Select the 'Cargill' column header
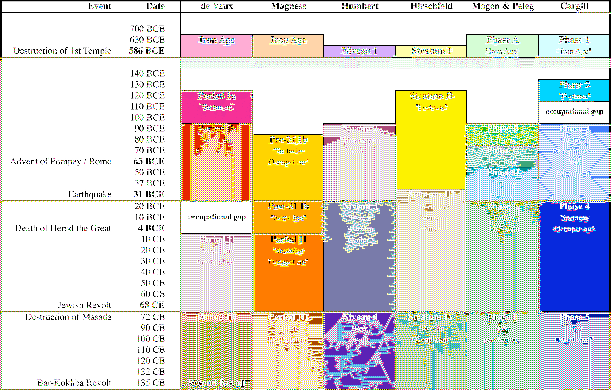611x390 pixels. (574, 6)
